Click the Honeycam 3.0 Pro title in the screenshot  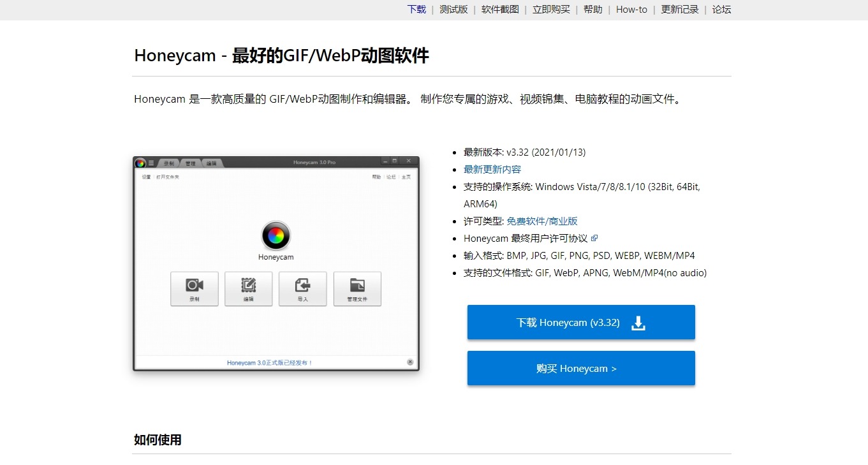[314, 163]
